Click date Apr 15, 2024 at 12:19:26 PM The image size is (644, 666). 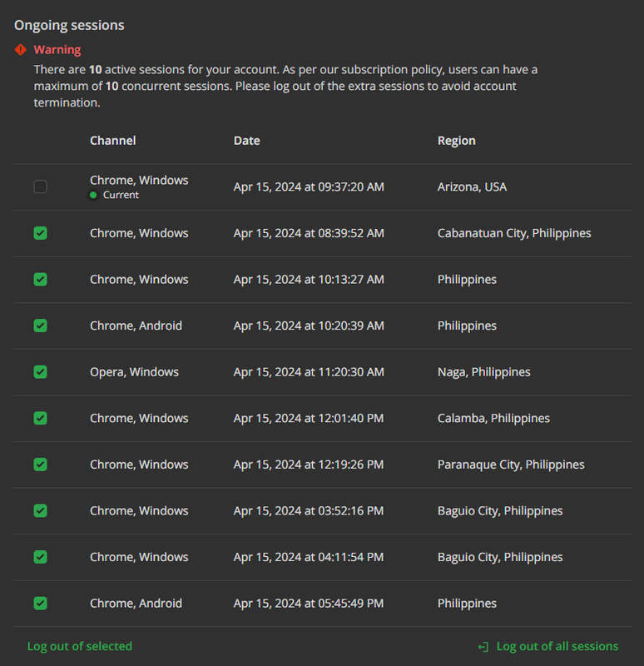pos(309,465)
